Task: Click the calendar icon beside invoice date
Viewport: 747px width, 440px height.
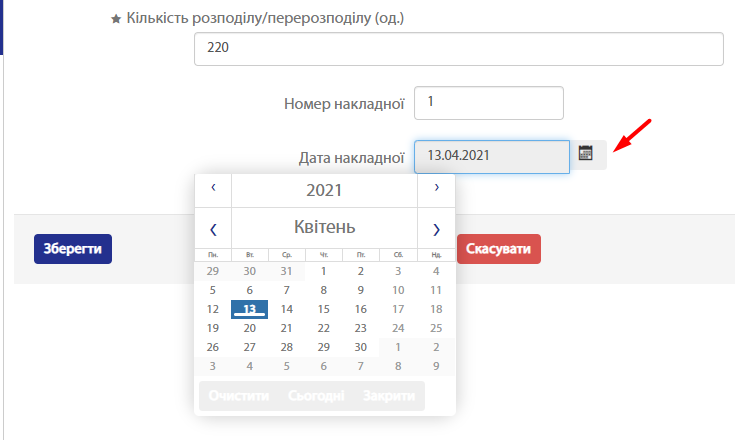Action: click(586, 154)
